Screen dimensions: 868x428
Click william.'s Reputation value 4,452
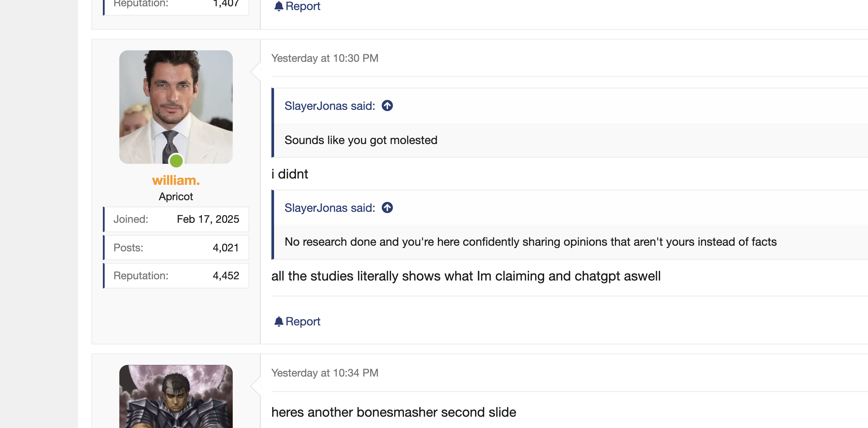[x=225, y=276]
